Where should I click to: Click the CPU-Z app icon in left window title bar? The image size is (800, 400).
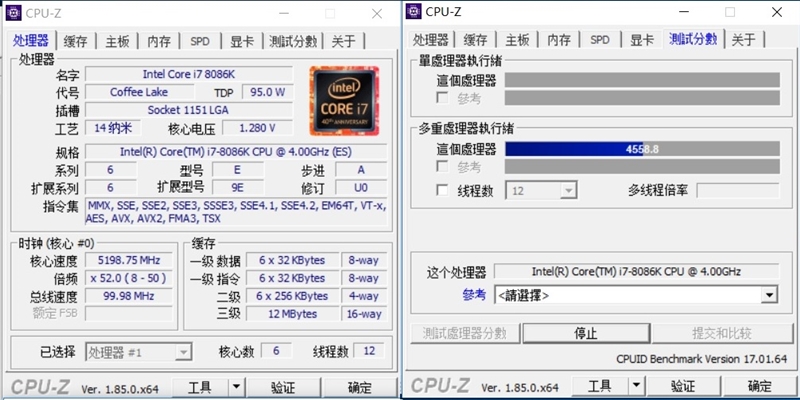(x=13, y=13)
